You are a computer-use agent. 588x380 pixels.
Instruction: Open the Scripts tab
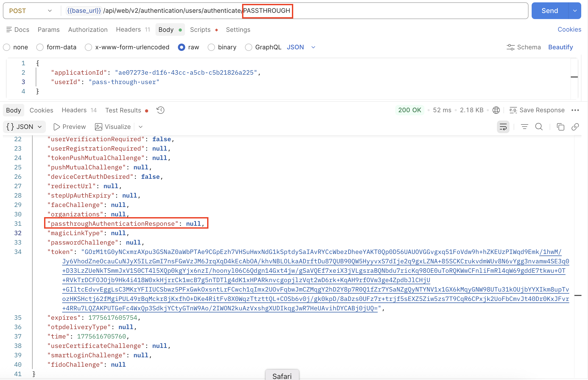(204, 29)
